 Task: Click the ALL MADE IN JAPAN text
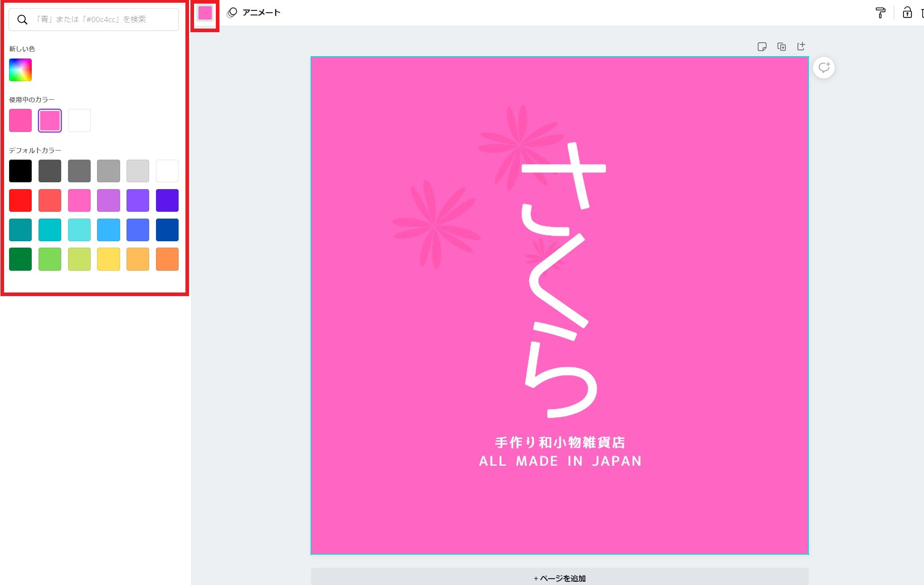coord(560,461)
